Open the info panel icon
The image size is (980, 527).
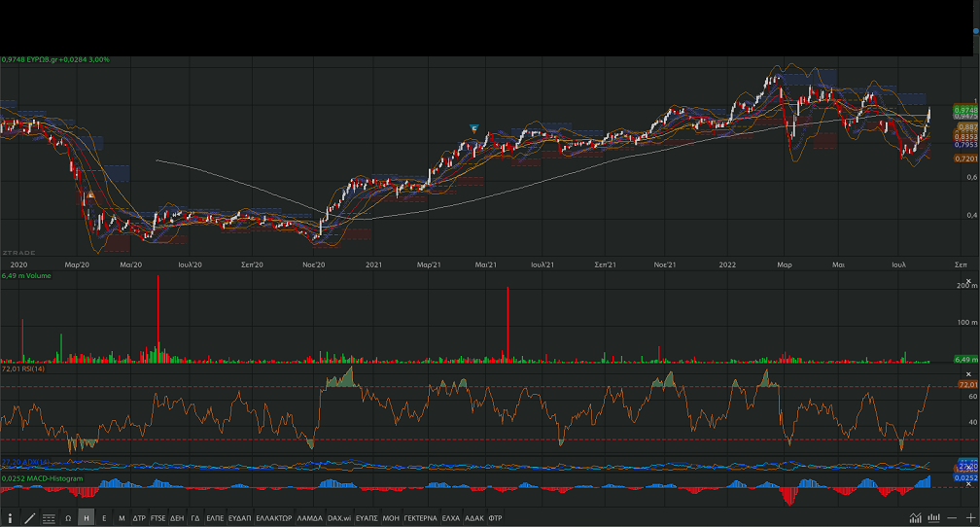[11, 518]
